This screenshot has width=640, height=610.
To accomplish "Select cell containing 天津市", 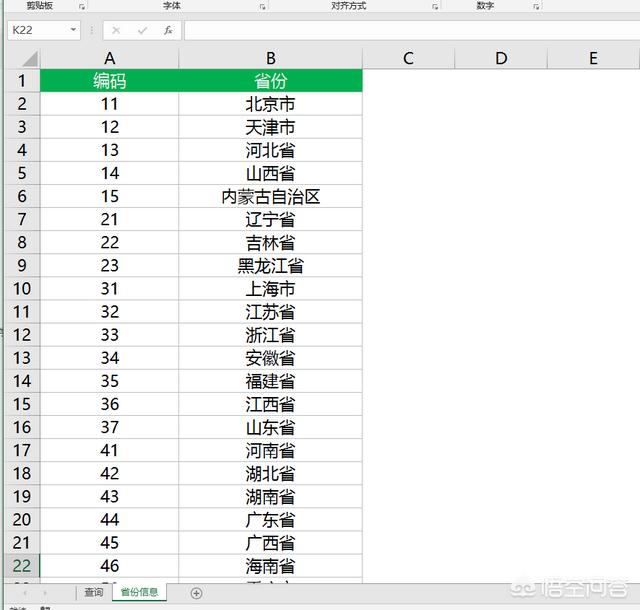I will 271,127.
